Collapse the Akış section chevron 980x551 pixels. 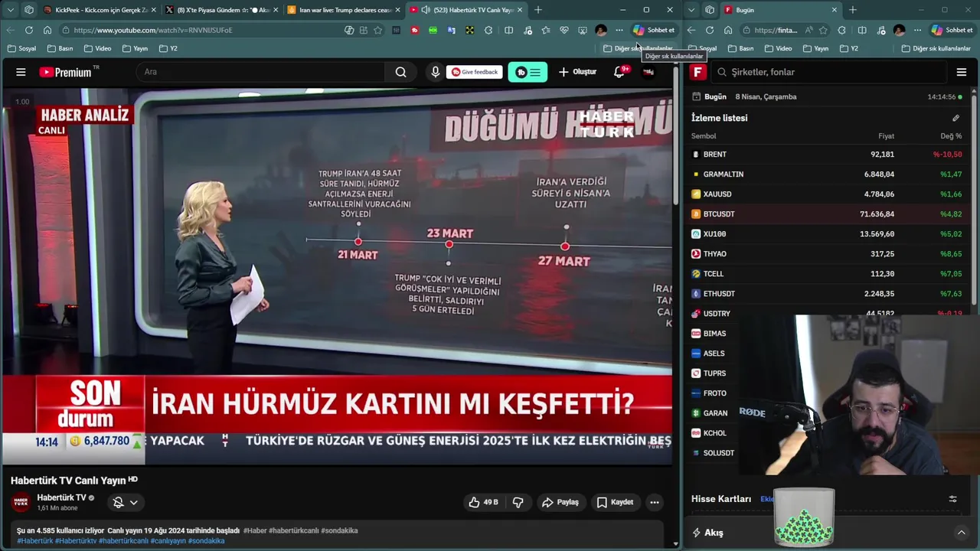962,533
